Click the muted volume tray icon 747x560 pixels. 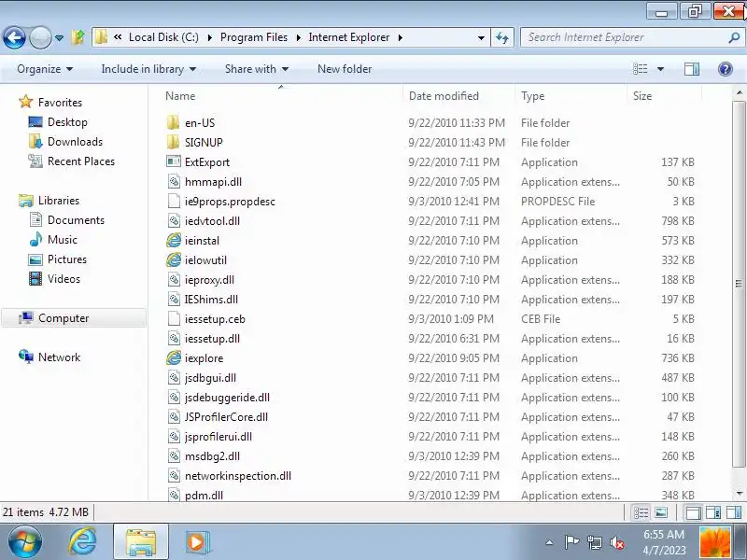pyautogui.click(x=617, y=542)
